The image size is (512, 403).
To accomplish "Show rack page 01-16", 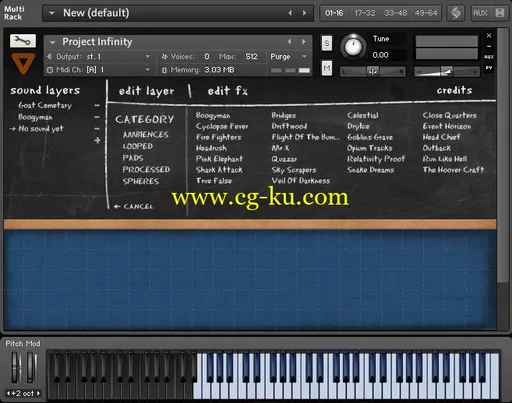I will (334, 13).
